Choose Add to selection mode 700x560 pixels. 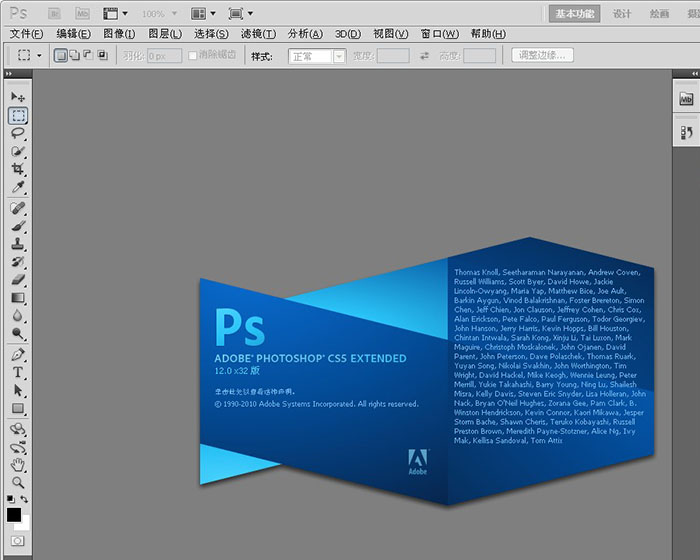(x=75, y=55)
